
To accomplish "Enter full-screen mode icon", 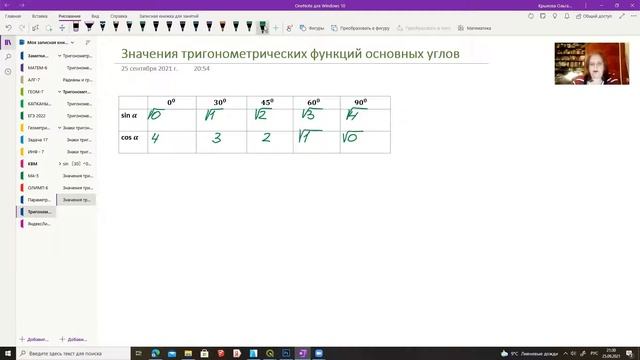I will pos(622,16).
